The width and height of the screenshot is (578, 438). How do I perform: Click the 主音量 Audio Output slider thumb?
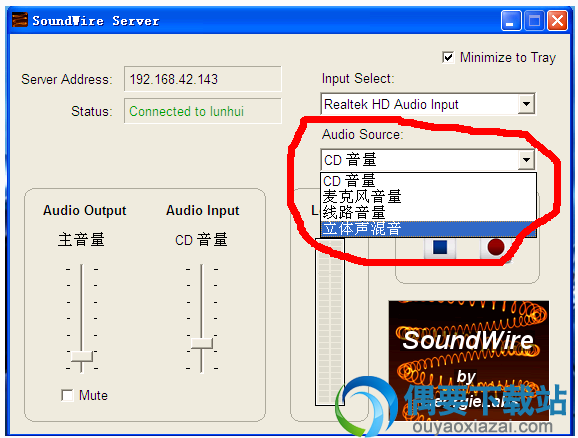point(82,357)
